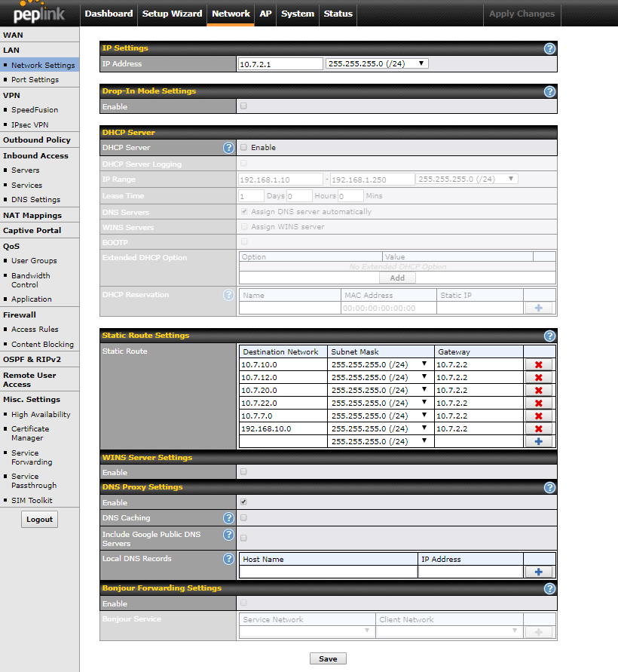Add a Local DNS Record entry
Screen dimensions: 618x672
538,572
